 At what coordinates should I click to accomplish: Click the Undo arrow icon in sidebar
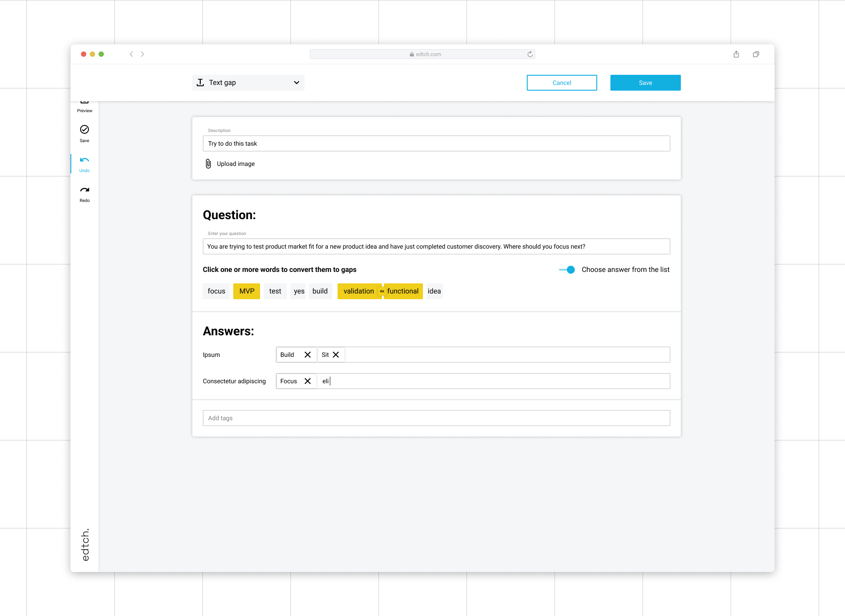click(84, 160)
